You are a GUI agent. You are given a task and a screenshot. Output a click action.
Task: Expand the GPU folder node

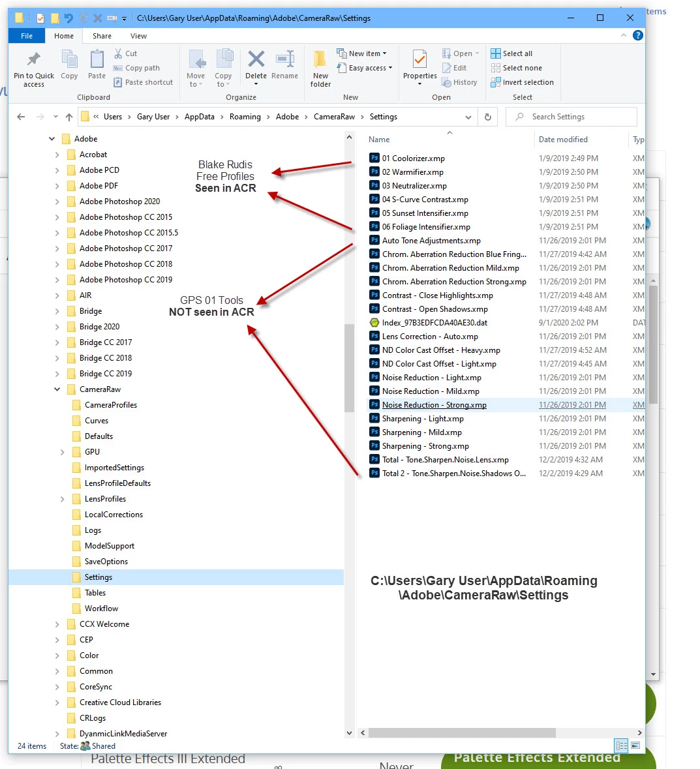62,452
